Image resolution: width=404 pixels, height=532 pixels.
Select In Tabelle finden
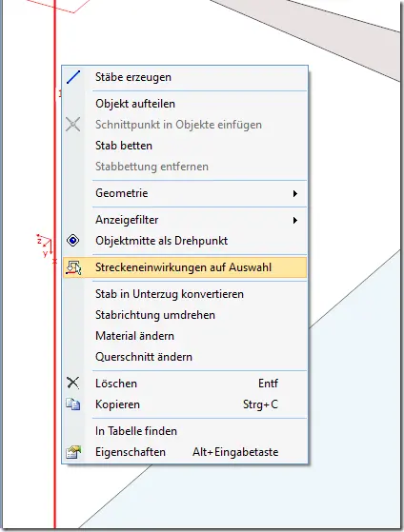click(136, 431)
